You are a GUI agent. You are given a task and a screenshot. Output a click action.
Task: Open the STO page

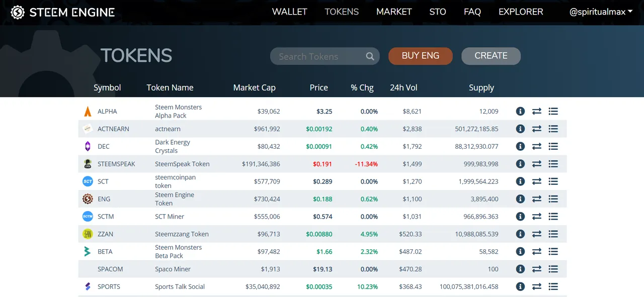tap(438, 12)
